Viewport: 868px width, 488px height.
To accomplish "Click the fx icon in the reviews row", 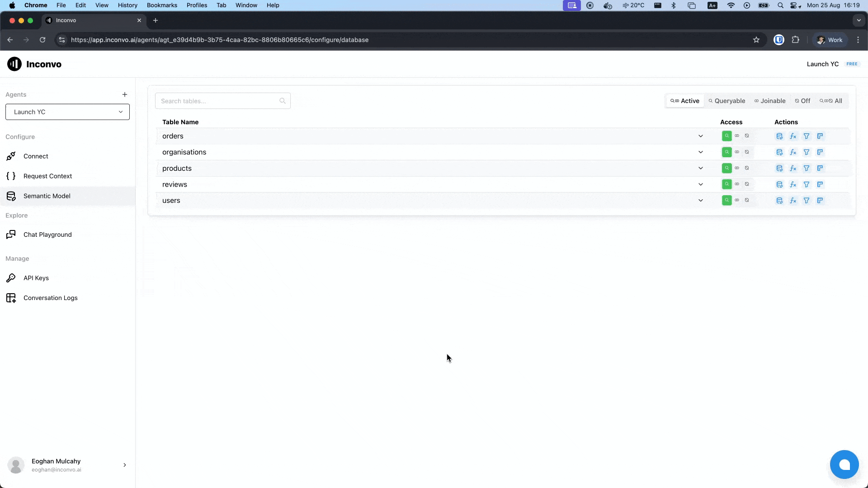I will tap(793, 184).
